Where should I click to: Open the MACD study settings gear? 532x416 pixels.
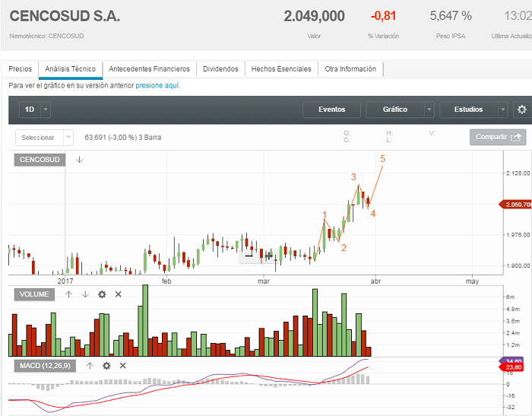point(106,366)
